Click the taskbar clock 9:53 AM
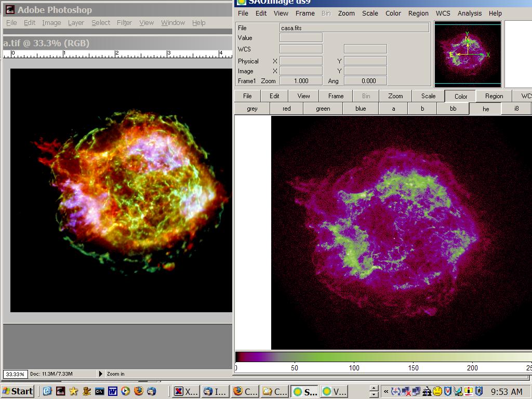532x399 pixels. coord(506,392)
